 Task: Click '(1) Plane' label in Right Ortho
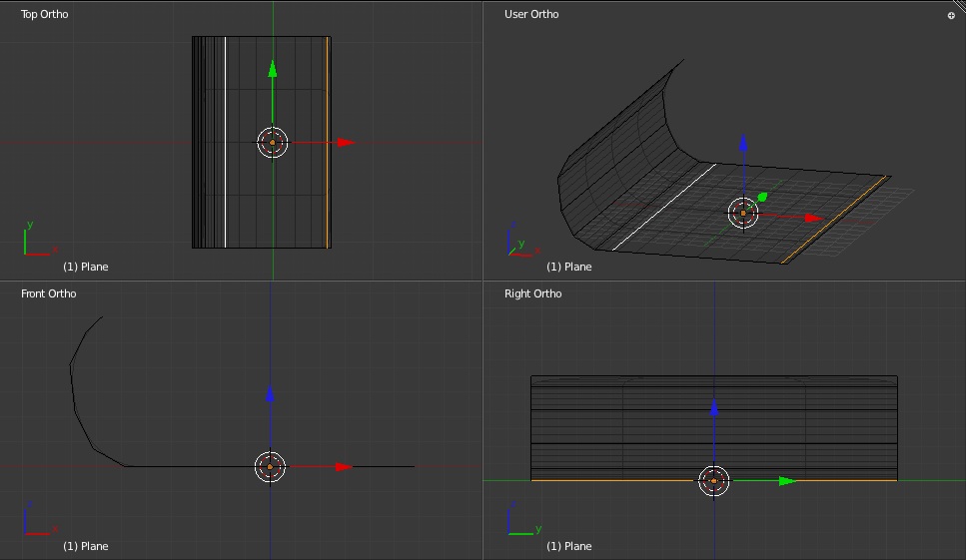tap(569, 546)
